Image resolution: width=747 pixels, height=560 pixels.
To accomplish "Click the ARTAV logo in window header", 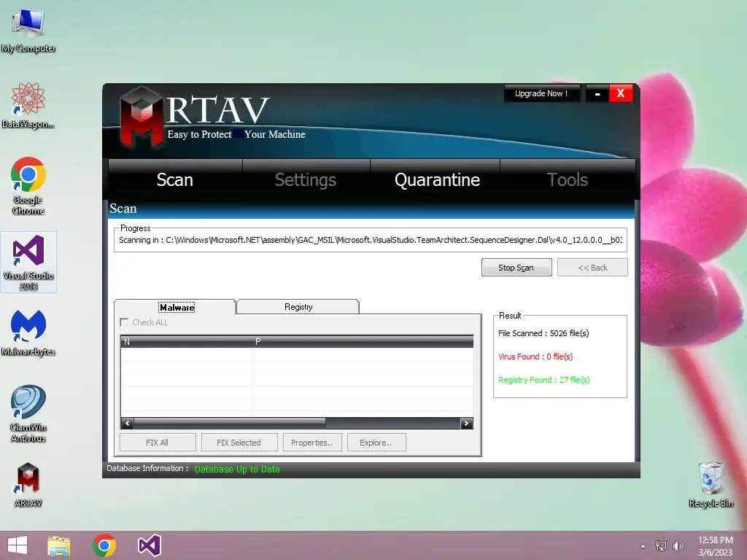I will 141,117.
